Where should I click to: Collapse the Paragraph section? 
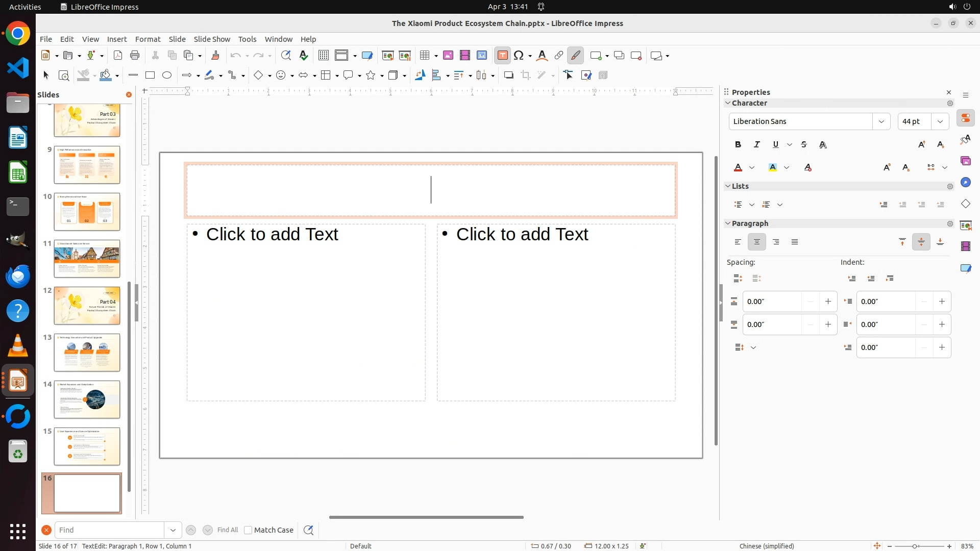point(728,223)
